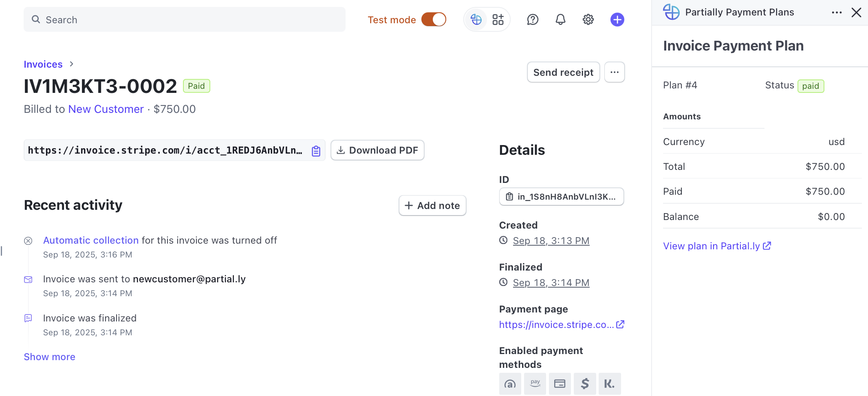Download the invoice PDF
The image size is (868, 396).
click(x=377, y=150)
